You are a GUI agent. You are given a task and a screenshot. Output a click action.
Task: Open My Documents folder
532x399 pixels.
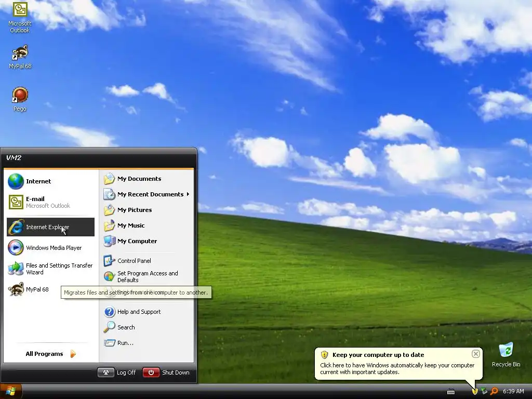(148, 179)
